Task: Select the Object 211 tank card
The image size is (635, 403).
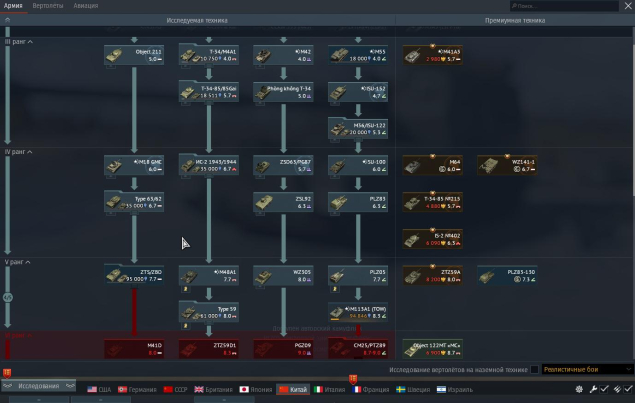Action: click(x=133, y=54)
